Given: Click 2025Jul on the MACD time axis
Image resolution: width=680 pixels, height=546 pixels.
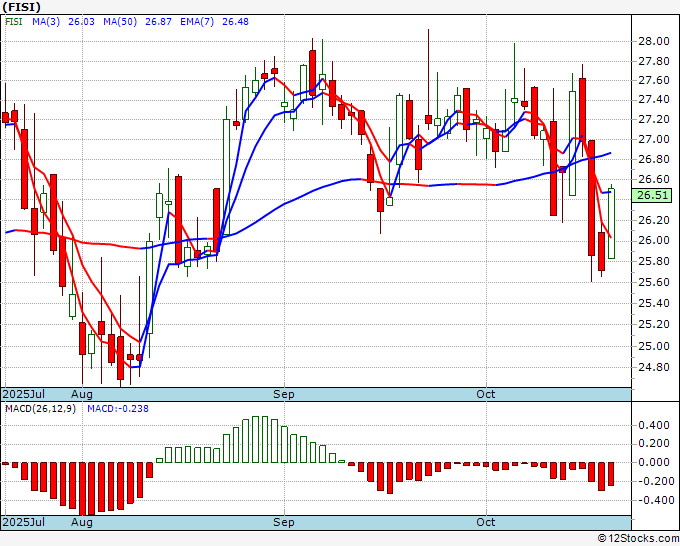Looking at the screenshot, I should pos(23,522).
